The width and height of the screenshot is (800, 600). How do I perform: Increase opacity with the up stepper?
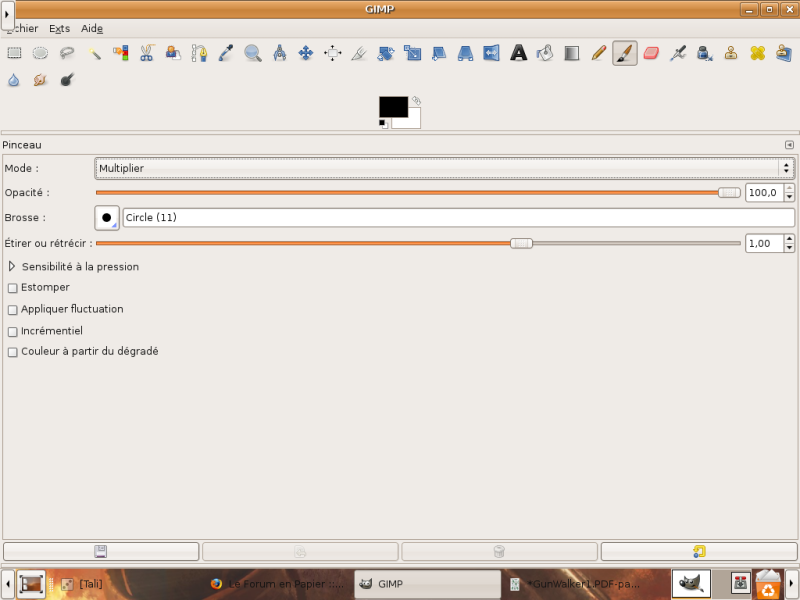pos(789,188)
